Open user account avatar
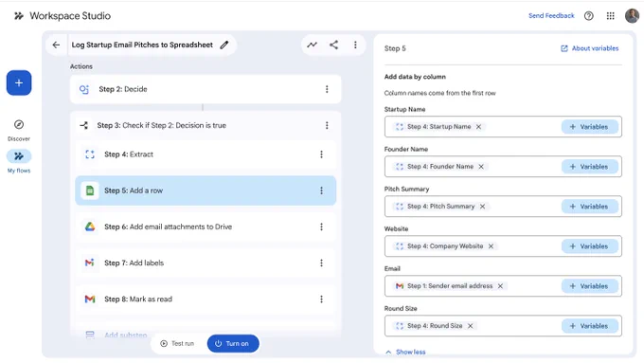This screenshot has width=644, height=363. point(632,15)
